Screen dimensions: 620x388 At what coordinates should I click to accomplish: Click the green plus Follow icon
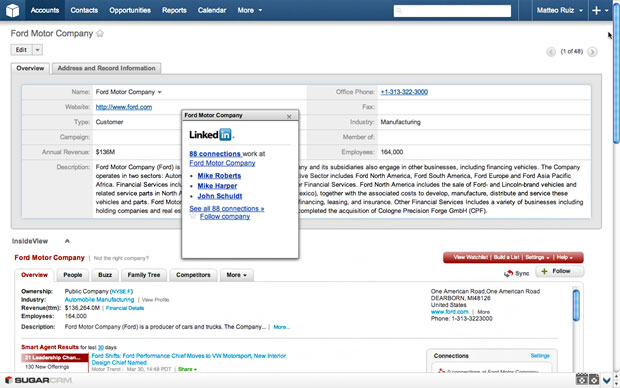coord(544,271)
